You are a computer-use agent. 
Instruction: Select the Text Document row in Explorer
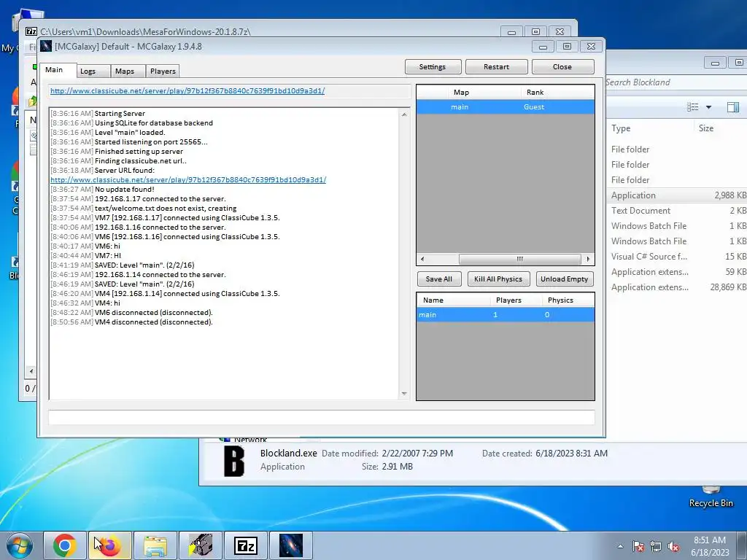pyautogui.click(x=676, y=211)
